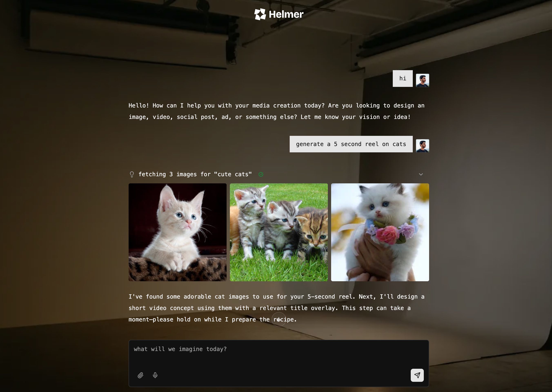The image size is (552, 392).
Task: Click the Helmer wordmark text
Action: 286,14
